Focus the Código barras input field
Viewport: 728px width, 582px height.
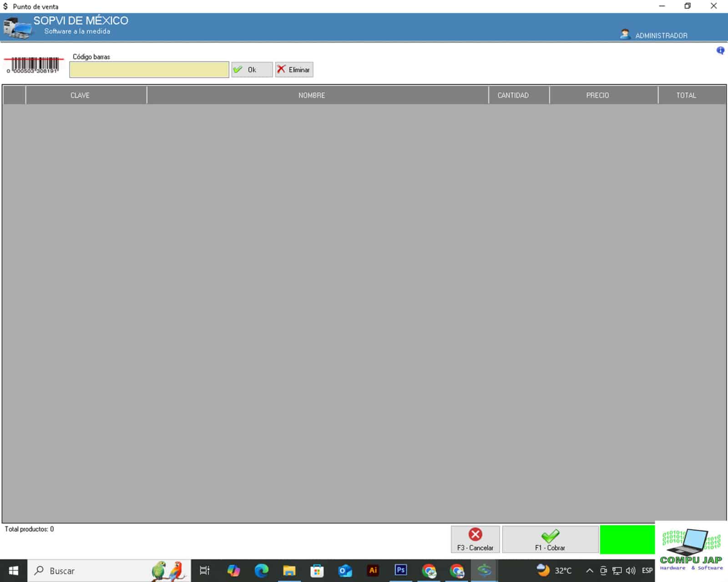click(x=149, y=70)
